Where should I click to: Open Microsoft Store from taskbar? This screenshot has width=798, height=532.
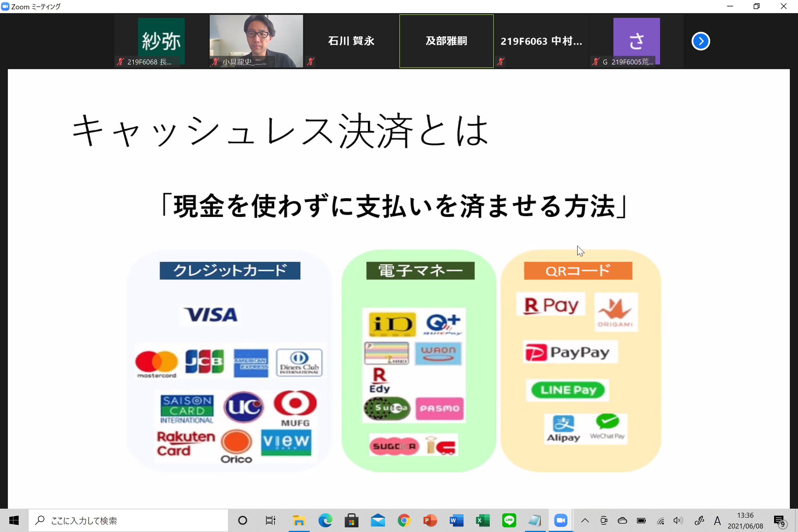coord(351,520)
